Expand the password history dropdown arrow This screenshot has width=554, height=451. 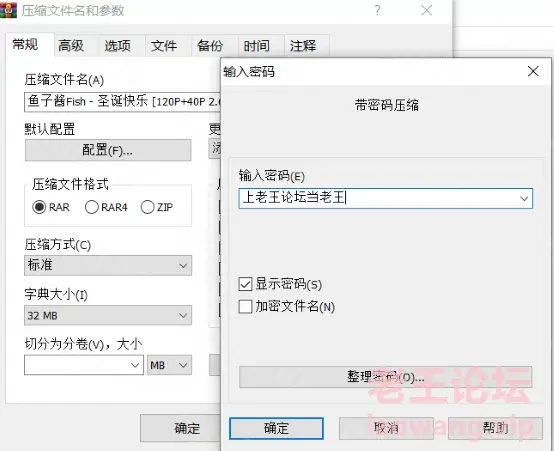tap(524, 199)
